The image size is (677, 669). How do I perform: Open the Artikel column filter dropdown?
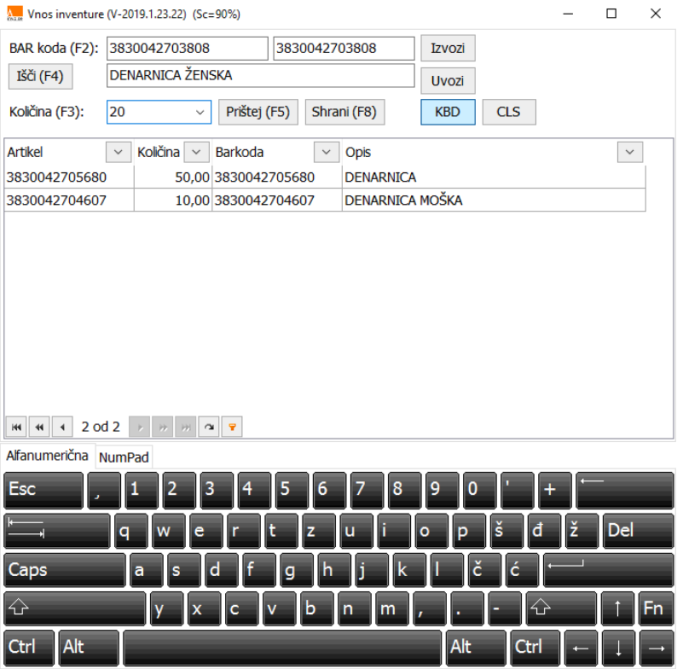coord(117,152)
